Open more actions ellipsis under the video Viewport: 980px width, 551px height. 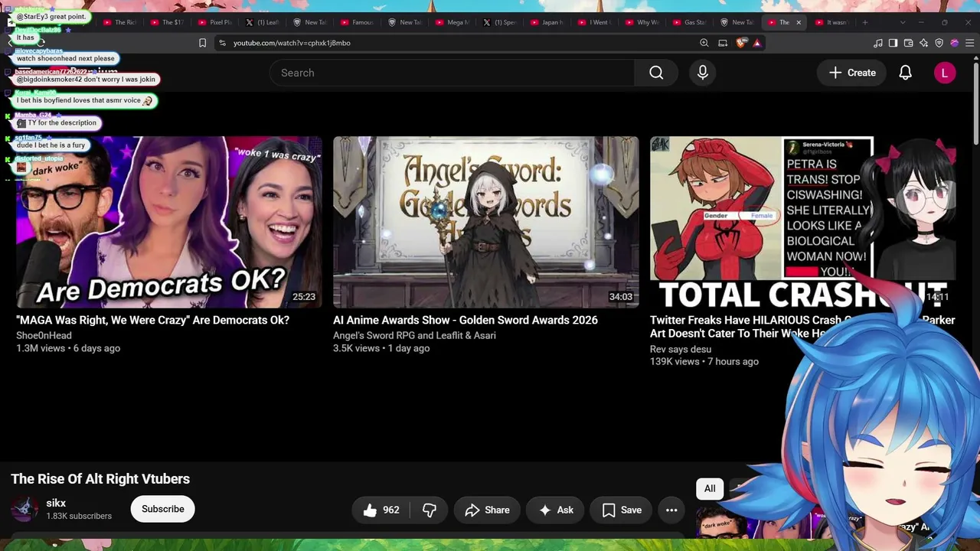point(671,510)
